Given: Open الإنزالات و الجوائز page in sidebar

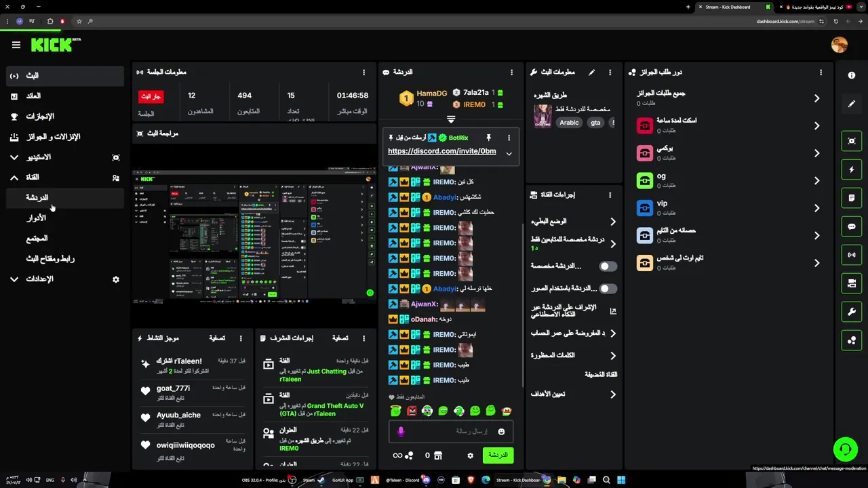Looking at the screenshot, I should point(65,137).
